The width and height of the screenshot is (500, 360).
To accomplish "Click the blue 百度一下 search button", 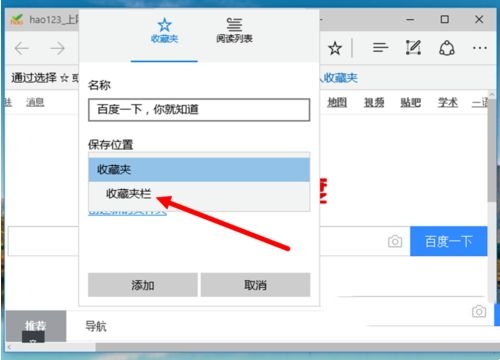I will pyautogui.click(x=449, y=241).
